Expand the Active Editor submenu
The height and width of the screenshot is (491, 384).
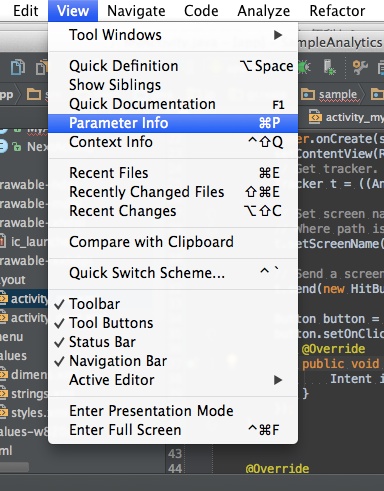173,380
